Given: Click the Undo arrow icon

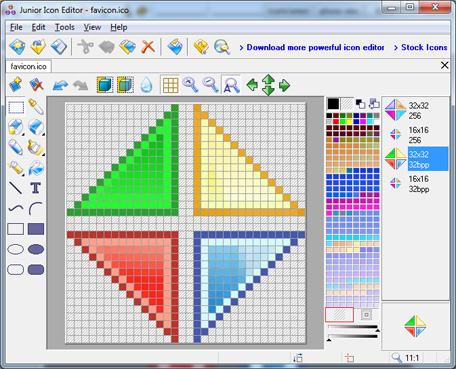Looking at the screenshot, I should (60, 85).
